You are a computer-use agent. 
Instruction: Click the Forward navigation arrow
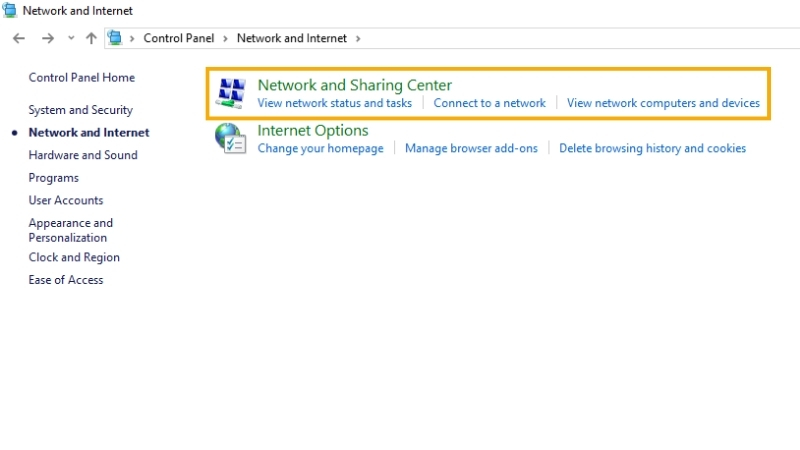pos(47,38)
